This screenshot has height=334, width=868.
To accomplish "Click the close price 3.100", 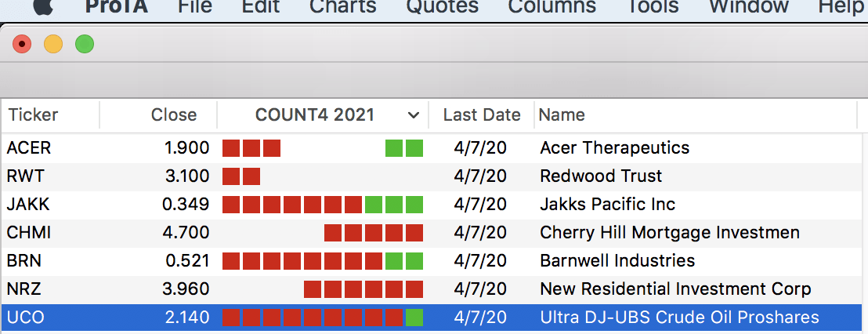I will point(186,176).
